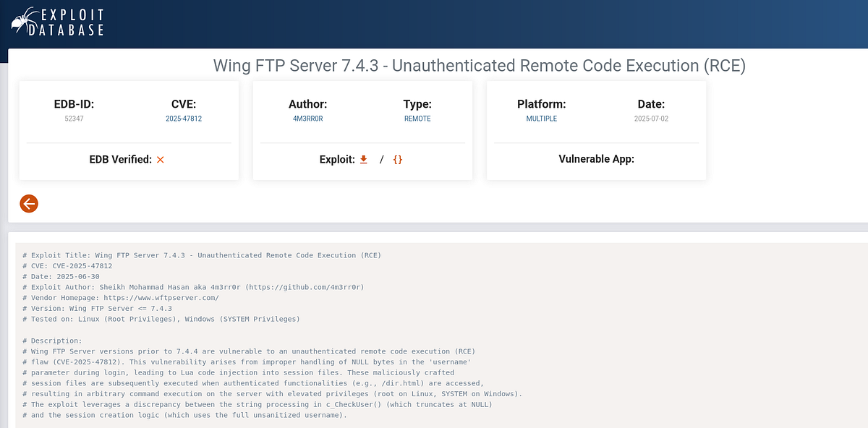Open the MULTIPLE platform link
Screen dimensions: 868x428
(542, 119)
